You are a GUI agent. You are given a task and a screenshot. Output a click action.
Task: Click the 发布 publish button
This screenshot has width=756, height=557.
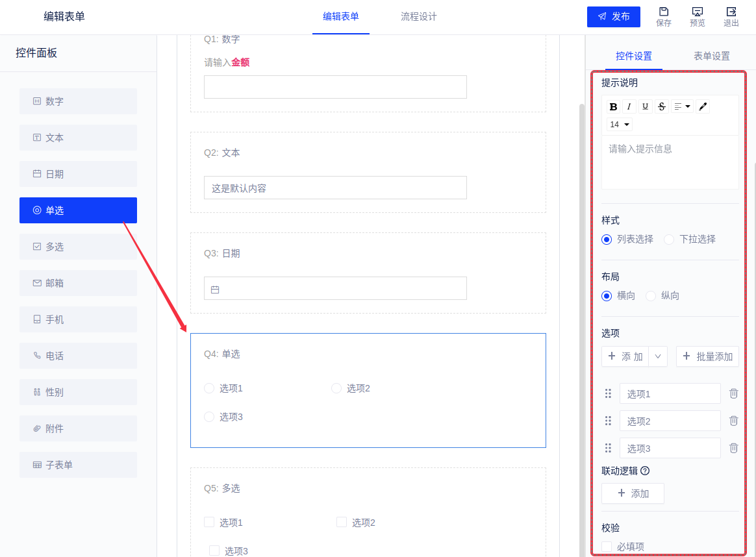[x=614, y=17]
